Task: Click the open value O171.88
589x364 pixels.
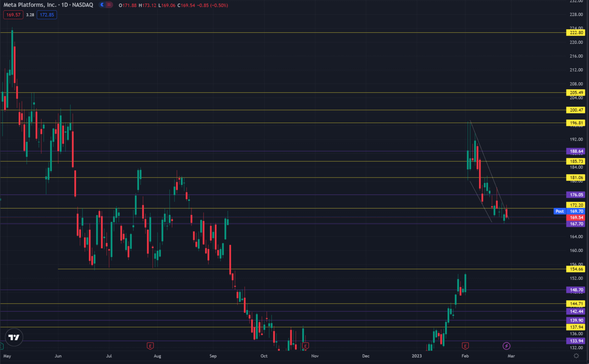Action: (x=127, y=4)
